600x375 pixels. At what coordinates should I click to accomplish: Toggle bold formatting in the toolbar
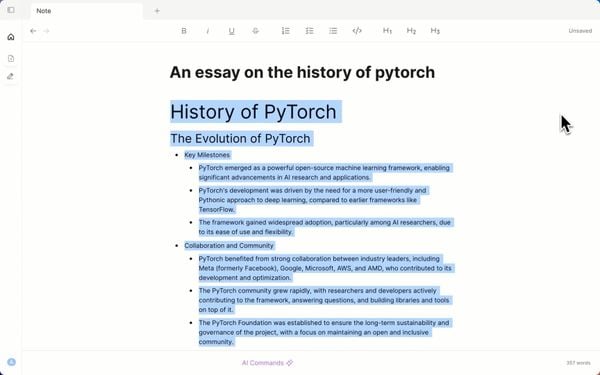point(184,31)
